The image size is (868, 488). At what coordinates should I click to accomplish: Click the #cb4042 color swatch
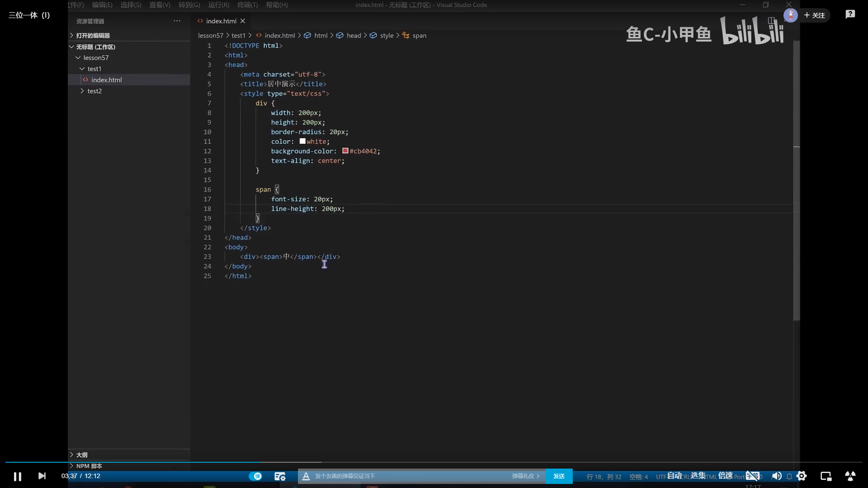[x=345, y=151]
